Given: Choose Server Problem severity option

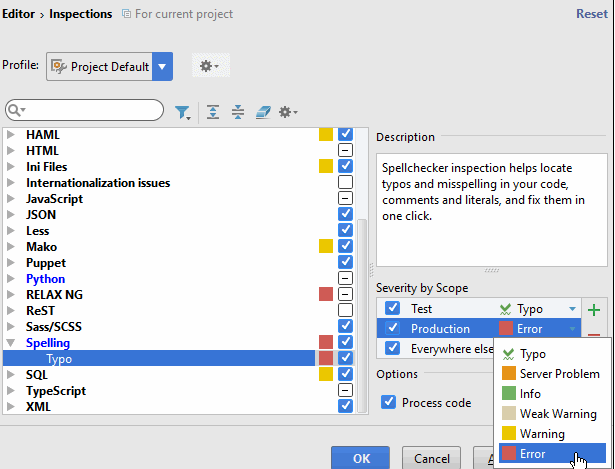Looking at the screenshot, I should (558, 374).
